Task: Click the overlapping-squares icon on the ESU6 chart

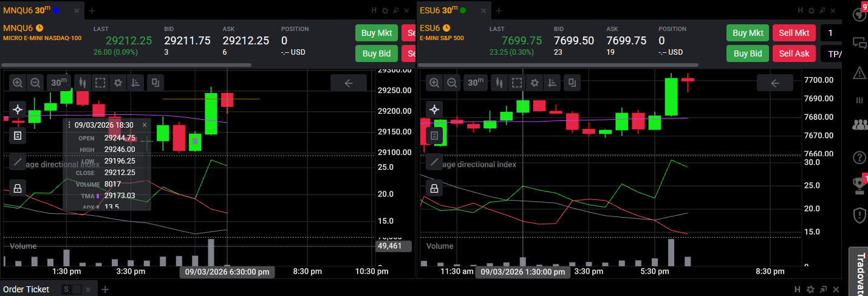Action: (572, 83)
